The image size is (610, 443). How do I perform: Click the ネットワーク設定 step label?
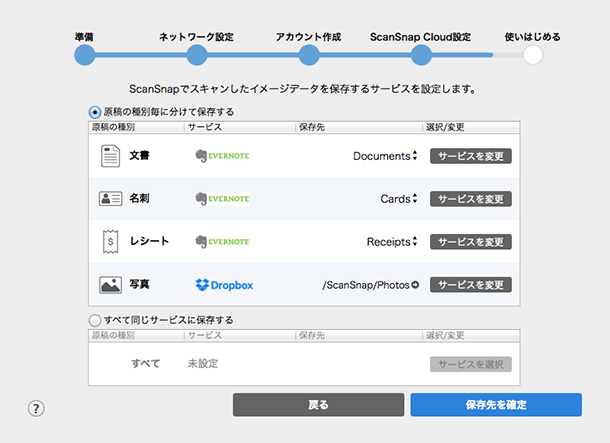pos(196,37)
